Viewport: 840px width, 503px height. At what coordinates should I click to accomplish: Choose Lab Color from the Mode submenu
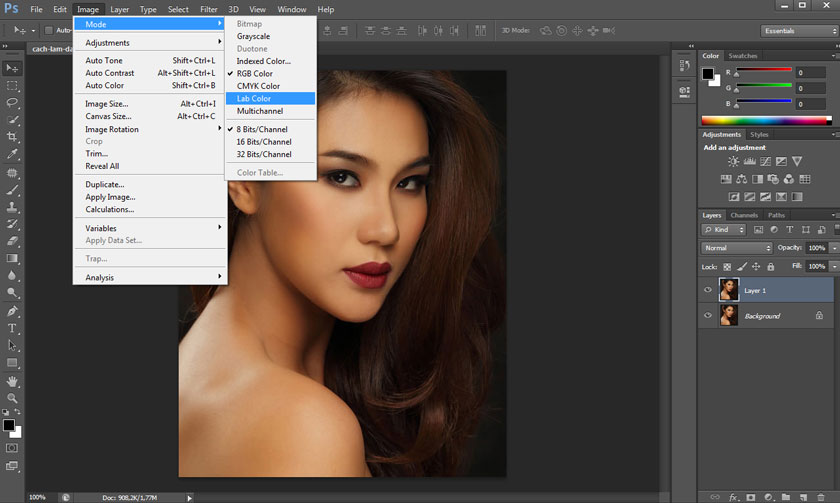tap(254, 99)
